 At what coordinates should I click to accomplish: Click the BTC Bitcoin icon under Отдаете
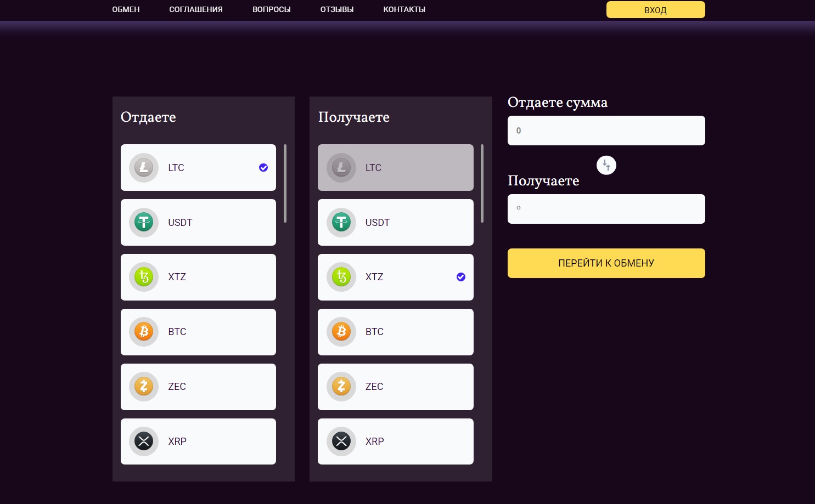click(144, 332)
